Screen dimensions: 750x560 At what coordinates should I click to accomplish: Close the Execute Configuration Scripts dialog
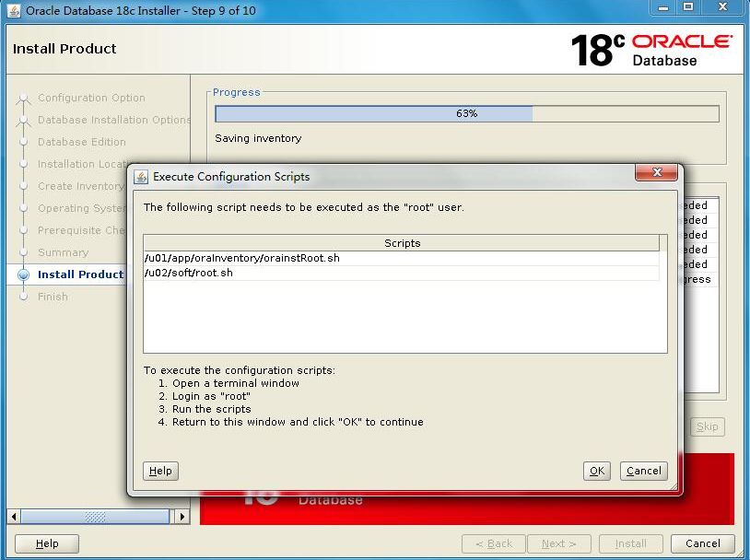656,172
